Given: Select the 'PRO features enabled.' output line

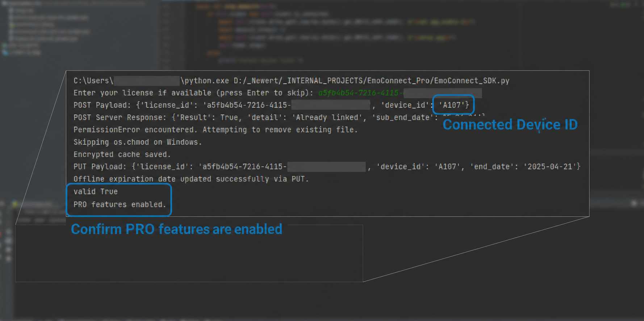Looking at the screenshot, I should point(120,205).
